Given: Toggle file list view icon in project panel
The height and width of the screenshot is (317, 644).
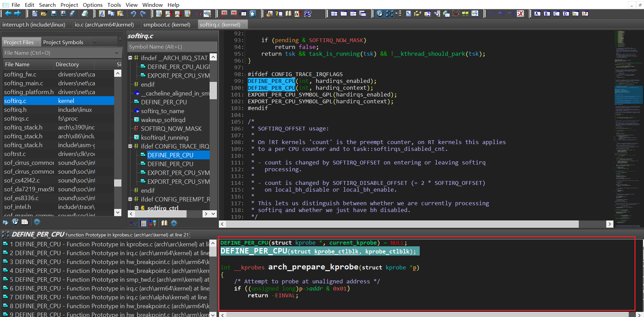Looking at the screenshot, I should (25, 222).
